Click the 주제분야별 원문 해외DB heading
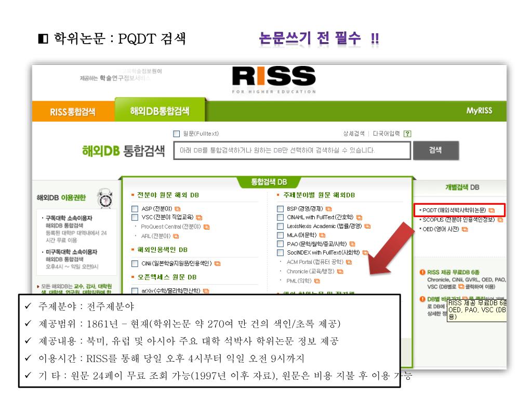The width and height of the screenshot is (532, 399). pos(319,195)
